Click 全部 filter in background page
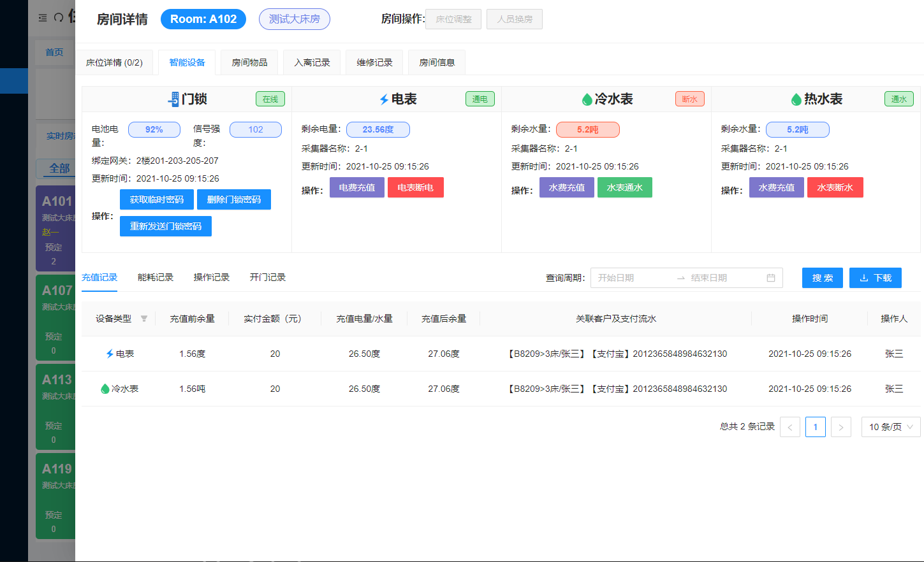Image resolution: width=924 pixels, height=562 pixels. coord(59,168)
